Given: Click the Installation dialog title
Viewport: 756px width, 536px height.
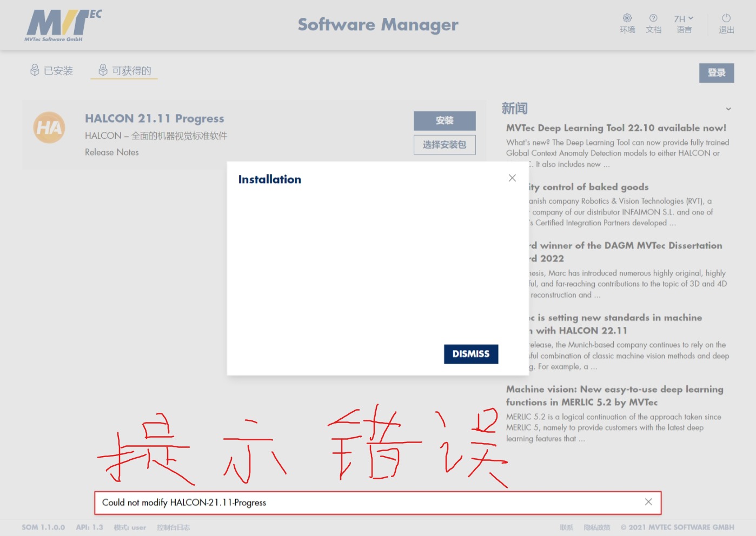Looking at the screenshot, I should pos(270,179).
